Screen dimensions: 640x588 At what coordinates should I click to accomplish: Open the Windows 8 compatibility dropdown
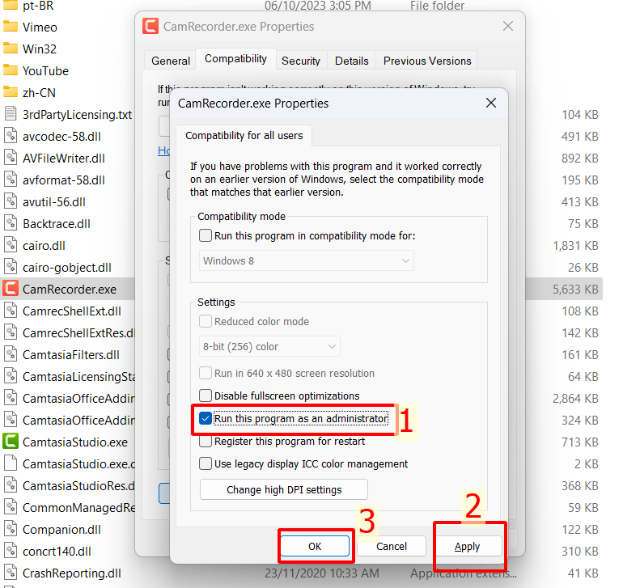click(x=306, y=260)
